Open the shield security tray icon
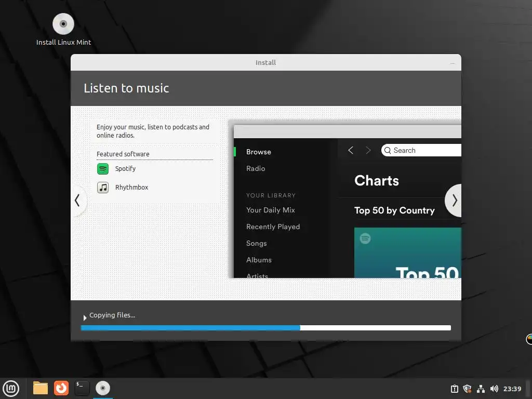This screenshot has width=532, height=399. click(467, 389)
